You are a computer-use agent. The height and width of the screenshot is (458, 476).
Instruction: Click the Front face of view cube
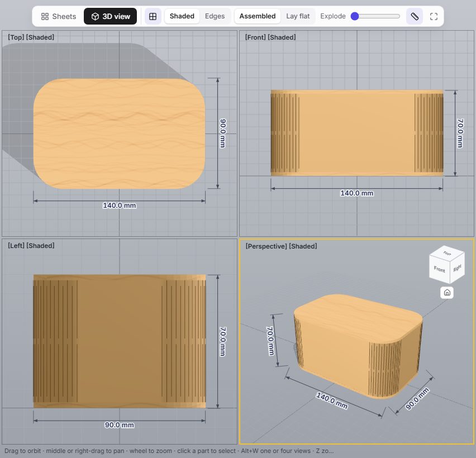click(x=439, y=270)
